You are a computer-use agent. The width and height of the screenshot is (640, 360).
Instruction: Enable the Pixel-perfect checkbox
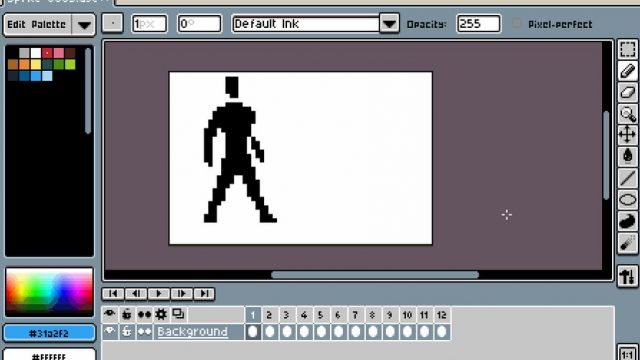pos(517,24)
